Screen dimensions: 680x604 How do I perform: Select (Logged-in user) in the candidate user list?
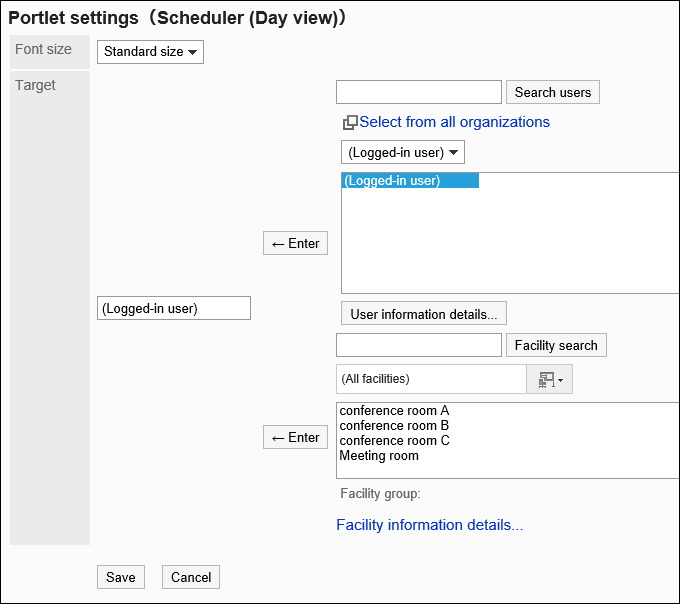(410, 181)
